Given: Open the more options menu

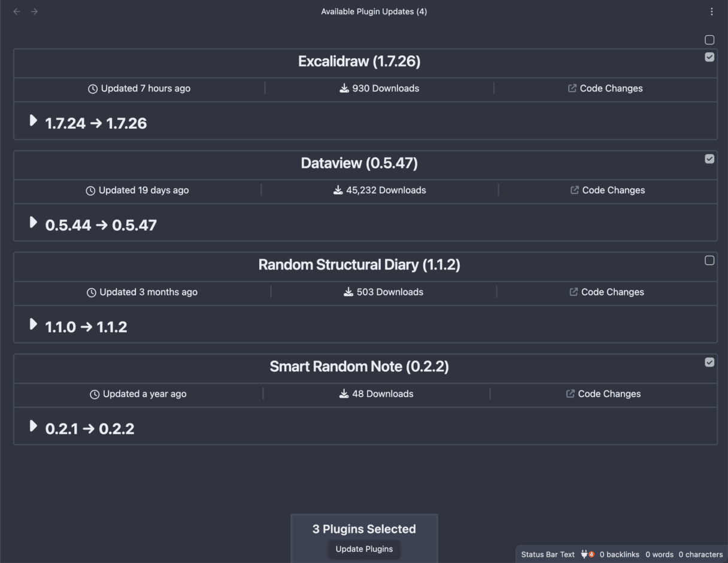Looking at the screenshot, I should click(x=711, y=11).
